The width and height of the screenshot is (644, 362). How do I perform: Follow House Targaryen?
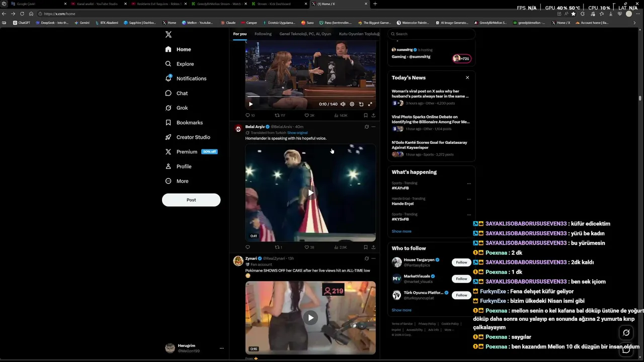(x=461, y=262)
